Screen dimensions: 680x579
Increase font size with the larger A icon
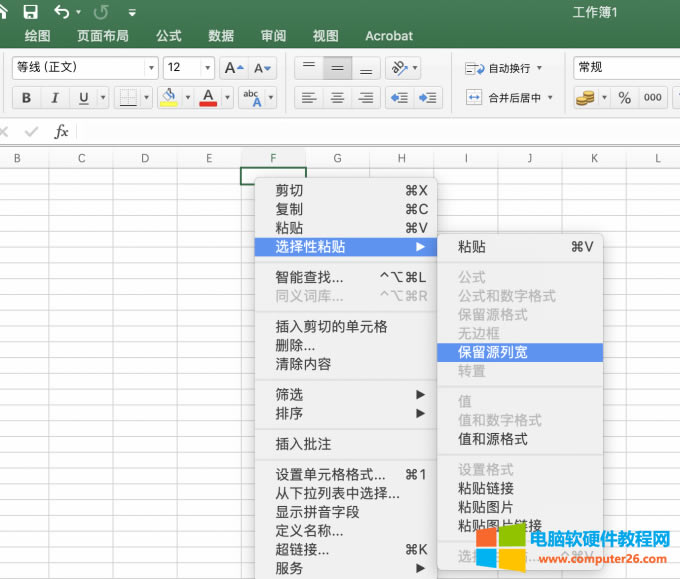[233, 68]
